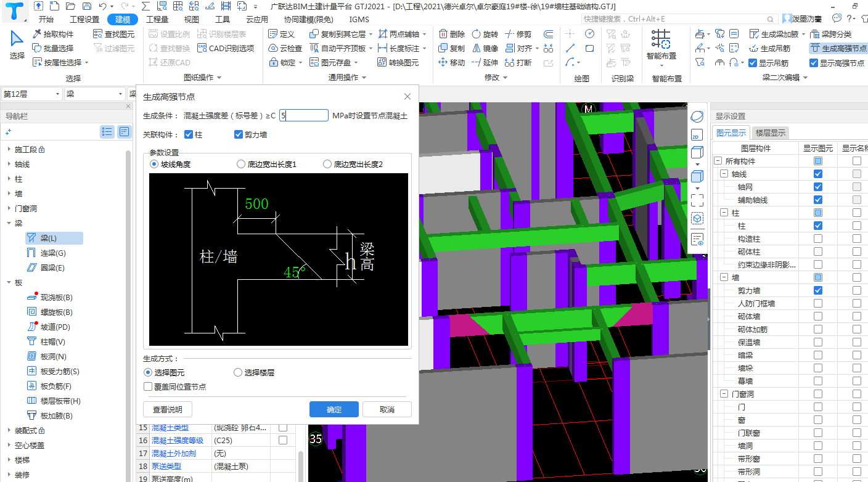Click the 打断 break tool
The height and width of the screenshot is (482, 868).
point(518,62)
